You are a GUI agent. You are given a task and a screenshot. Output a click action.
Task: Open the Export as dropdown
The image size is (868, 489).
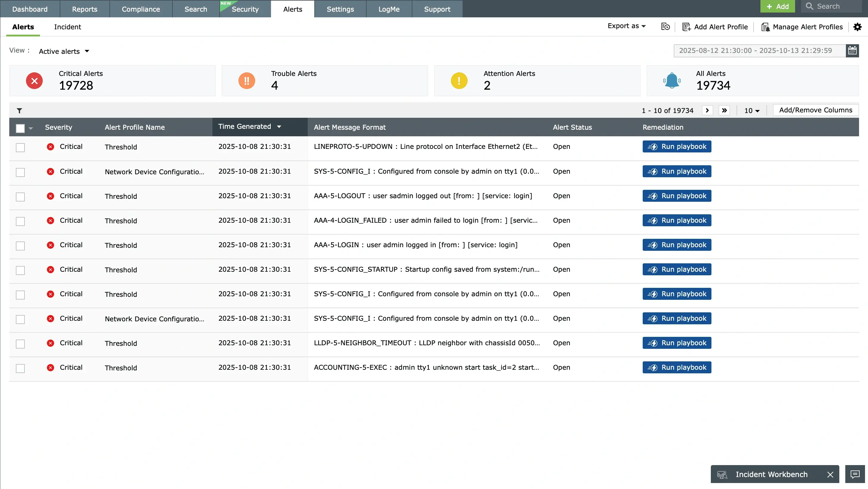coord(626,26)
